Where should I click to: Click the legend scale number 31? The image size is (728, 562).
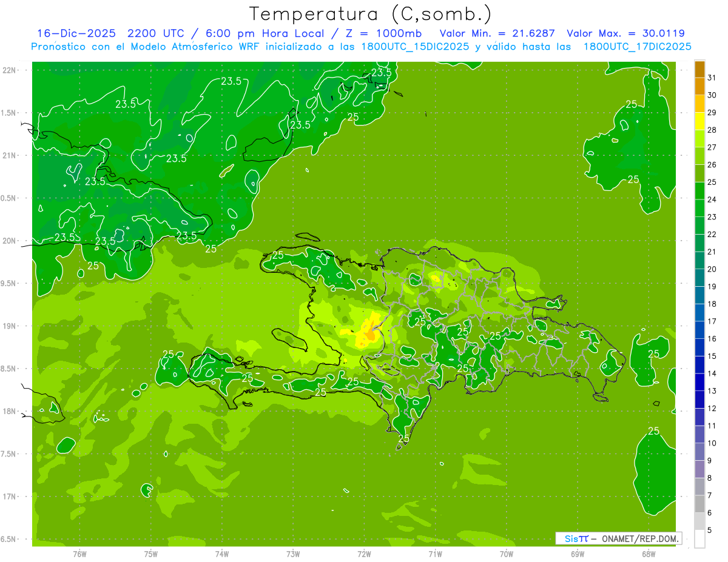[x=712, y=78]
